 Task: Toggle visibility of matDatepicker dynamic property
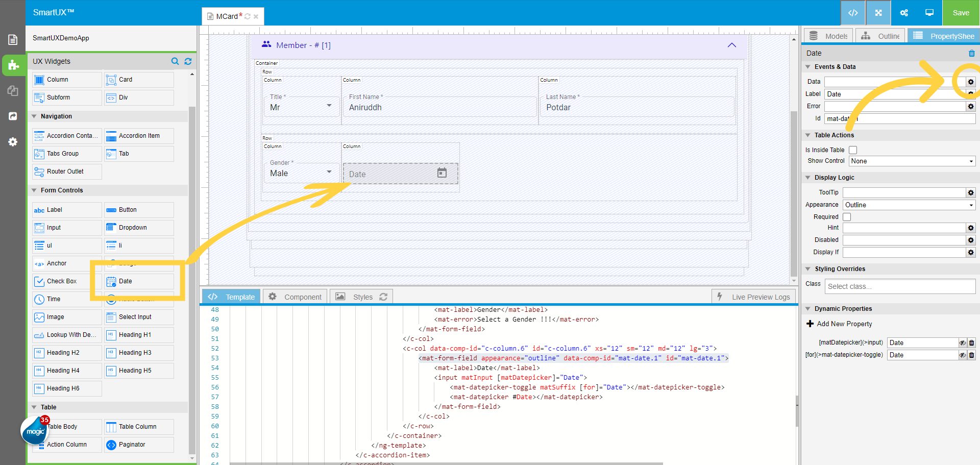(962, 343)
